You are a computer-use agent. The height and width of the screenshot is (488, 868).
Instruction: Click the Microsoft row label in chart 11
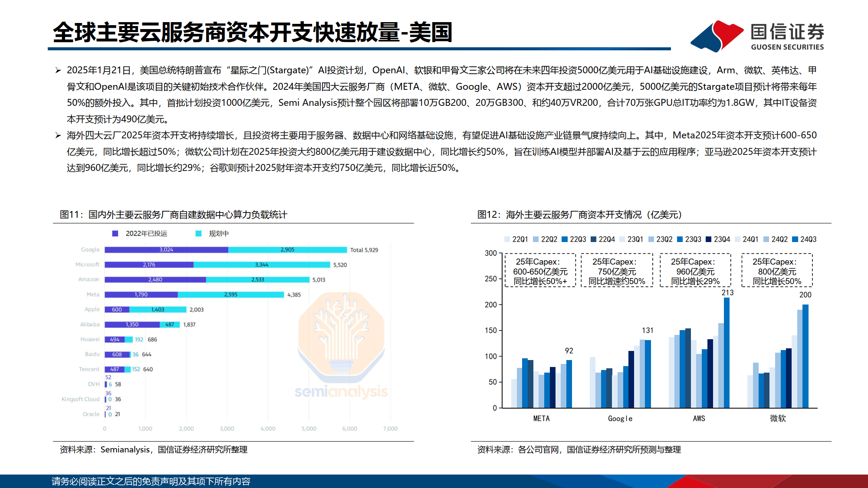click(87, 265)
